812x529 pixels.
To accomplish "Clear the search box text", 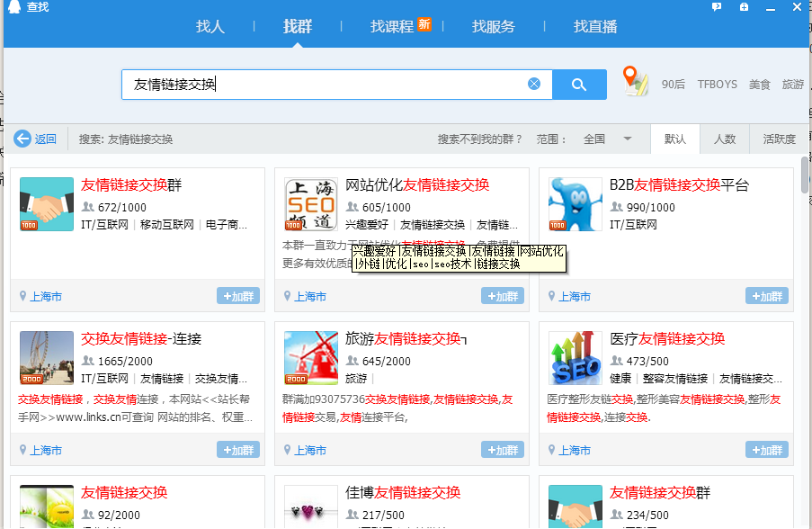I will [x=534, y=84].
